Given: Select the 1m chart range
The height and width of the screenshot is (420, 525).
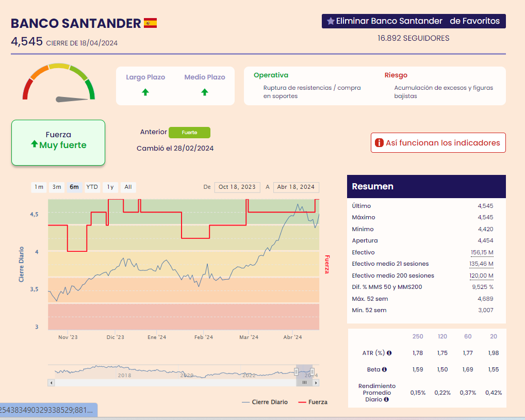Looking at the screenshot, I should (x=39, y=187).
